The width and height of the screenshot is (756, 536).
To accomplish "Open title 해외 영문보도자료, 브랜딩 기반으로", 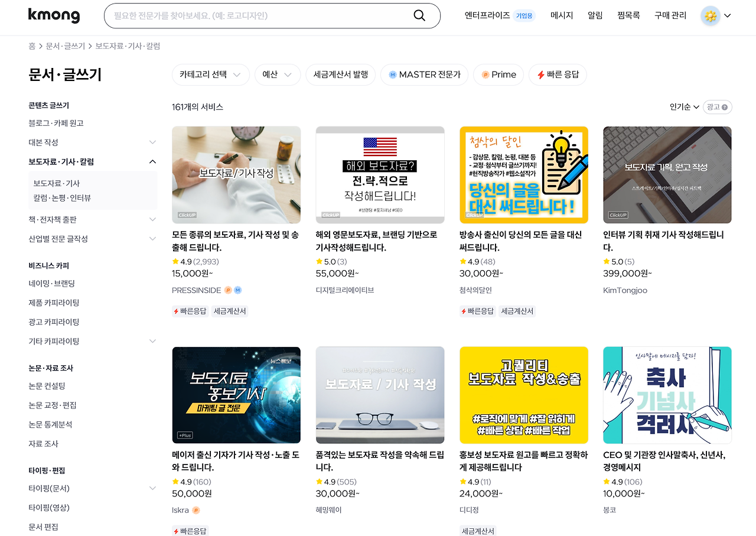I will [377, 241].
